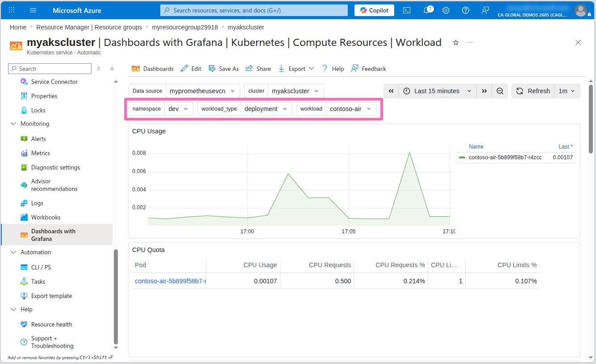
Task: Open the contoso-air-5b899f58b7 pod link in CPU Quota
Action: [170, 281]
